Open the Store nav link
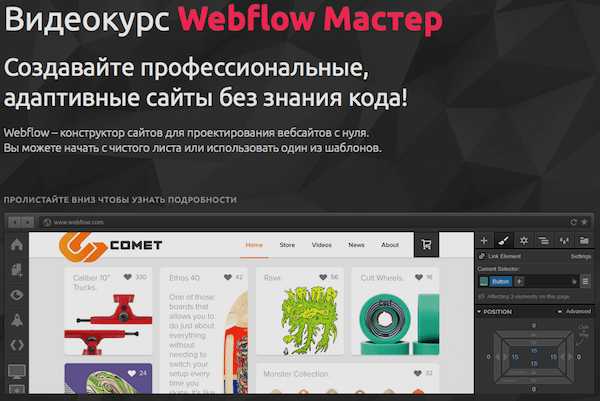The width and height of the screenshot is (600, 401). [x=287, y=245]
